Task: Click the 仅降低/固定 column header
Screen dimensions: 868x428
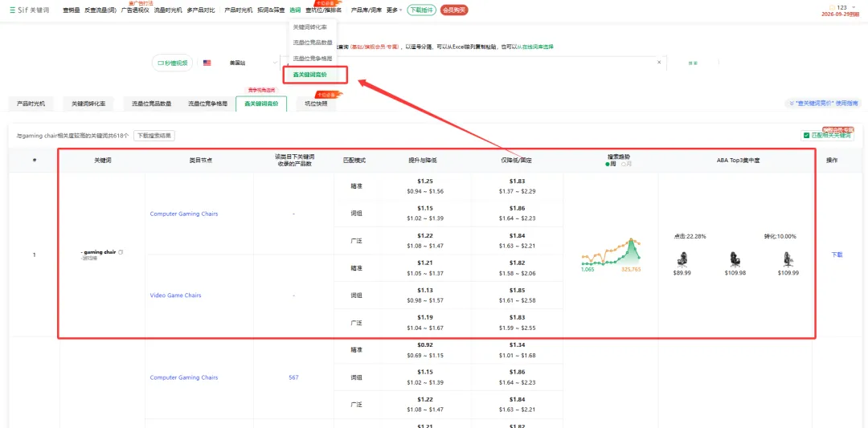Action: pyautogui.click(x=515, y=161)
